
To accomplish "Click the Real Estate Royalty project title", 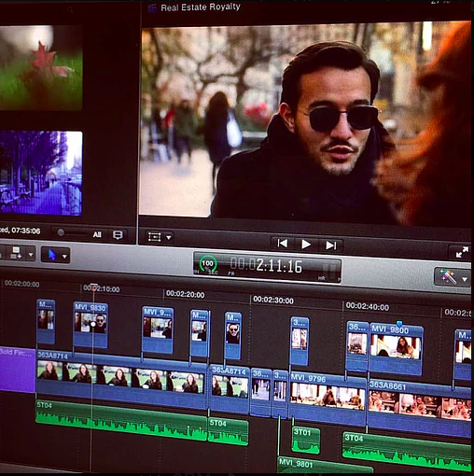I will pyautogui.click(x=201, y=7).
